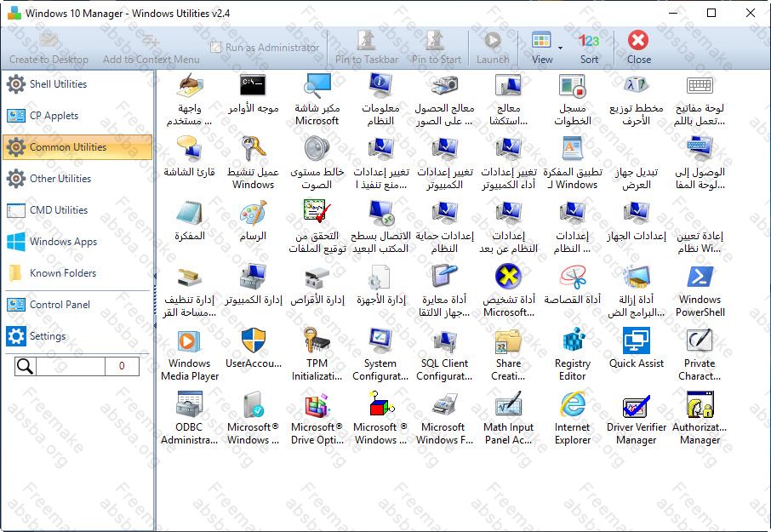Click the magnifying glass search icon

pos(25,366)
